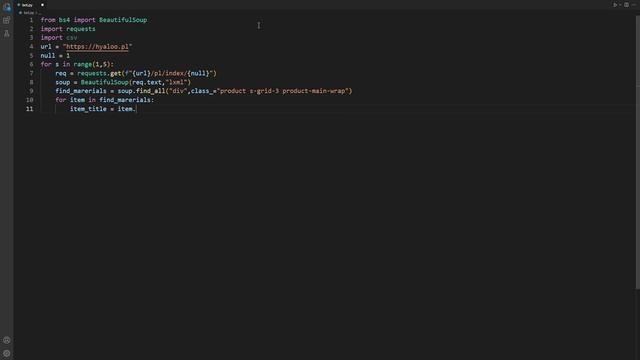Click 'find_marerials' at the start of line 9
This screenshot has height=360, width=640.
coord(81,91)
